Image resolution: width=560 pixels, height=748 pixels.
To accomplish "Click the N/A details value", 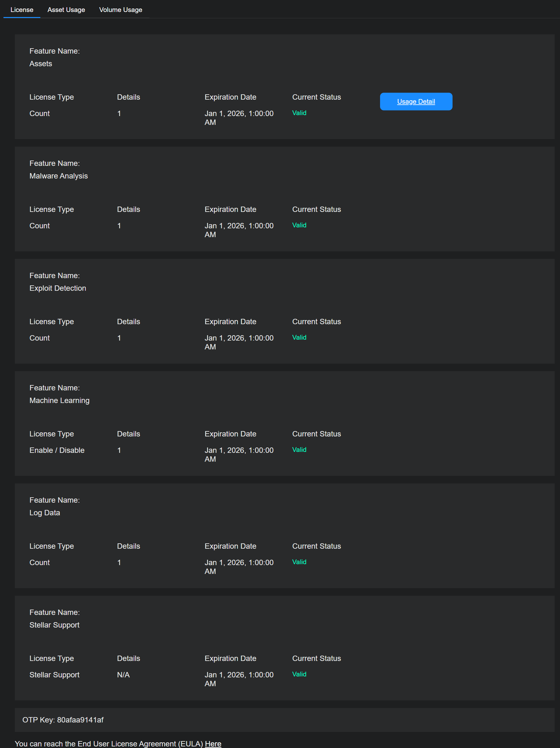I will pyautogui.click(x=123, y=675).
